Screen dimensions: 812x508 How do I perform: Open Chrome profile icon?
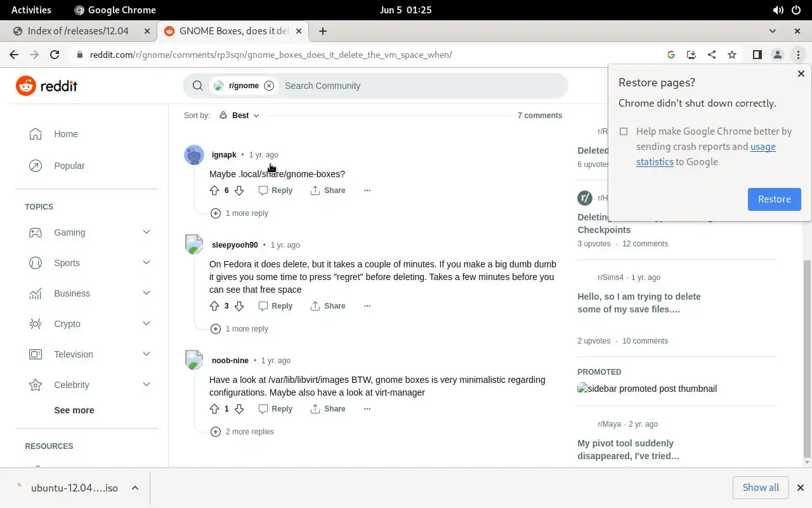click(x=778, y=55)
